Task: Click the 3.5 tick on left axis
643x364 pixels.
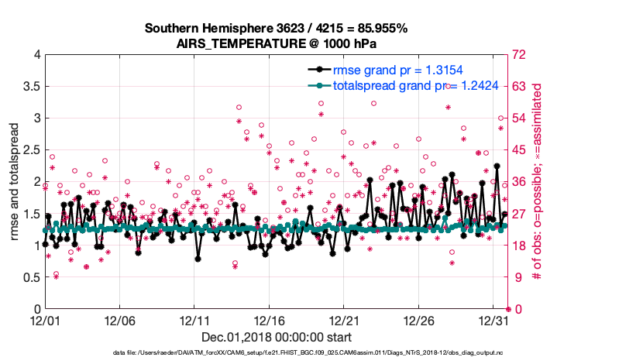Action: pos(29,86)
